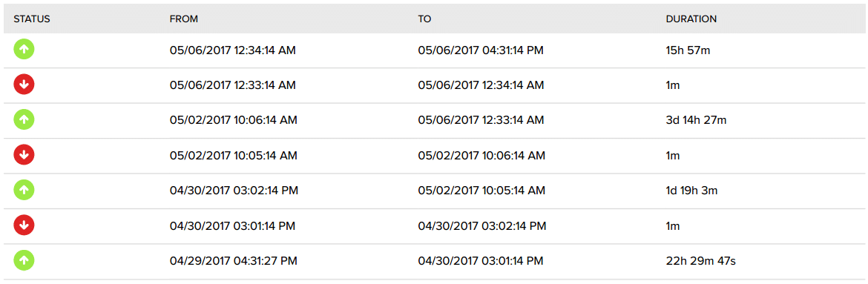868x284 pixels.
Task: Select the green up icon for 22h 29m 47s
Action: point(24,261)
